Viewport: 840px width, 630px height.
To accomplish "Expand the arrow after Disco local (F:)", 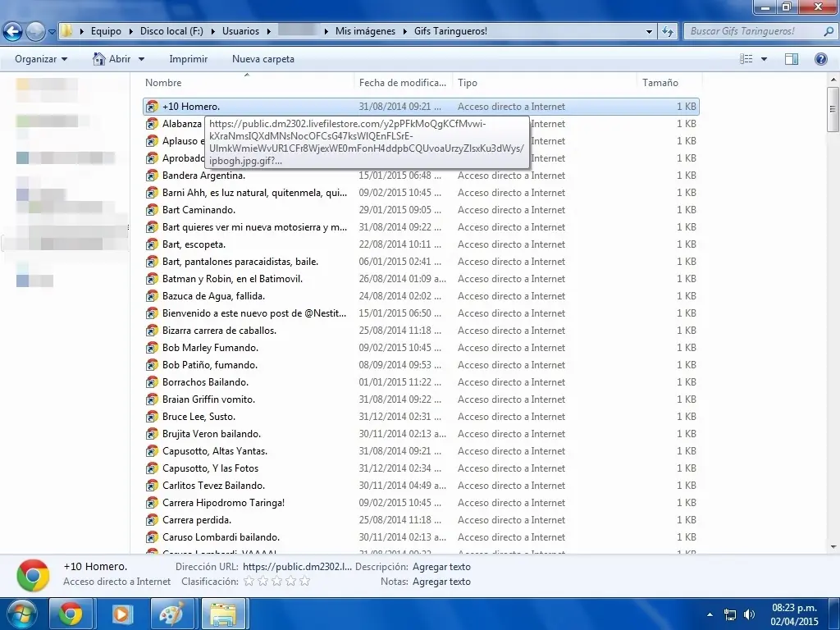I will tap(212, 31).
